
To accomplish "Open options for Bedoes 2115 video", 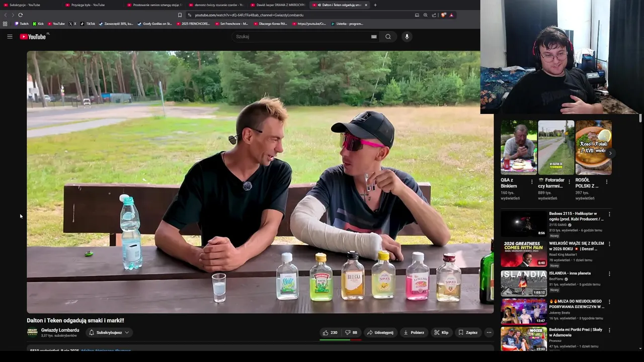I will [609, 214].
